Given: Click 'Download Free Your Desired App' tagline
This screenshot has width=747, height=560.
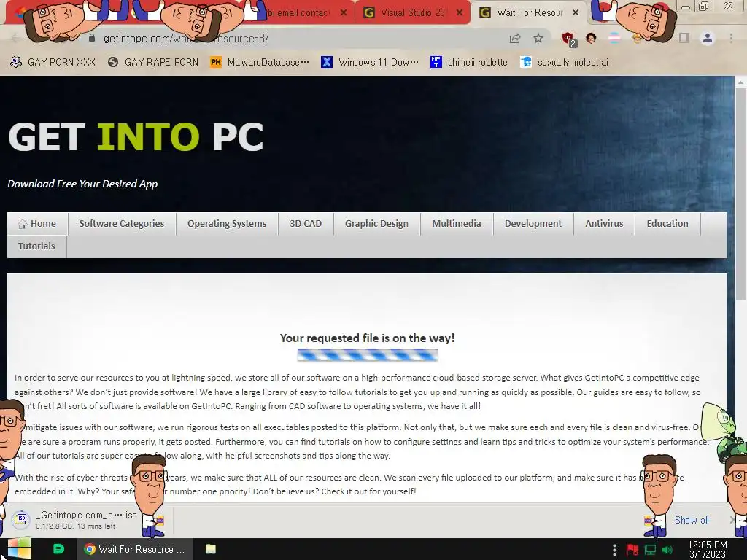Looking at the screenshot, I should 82,184.
